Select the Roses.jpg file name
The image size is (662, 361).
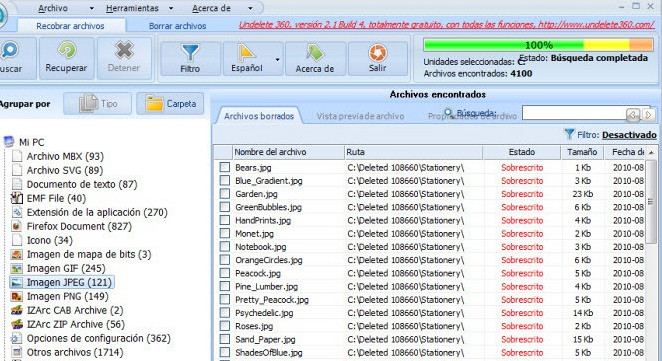[254, 326]
